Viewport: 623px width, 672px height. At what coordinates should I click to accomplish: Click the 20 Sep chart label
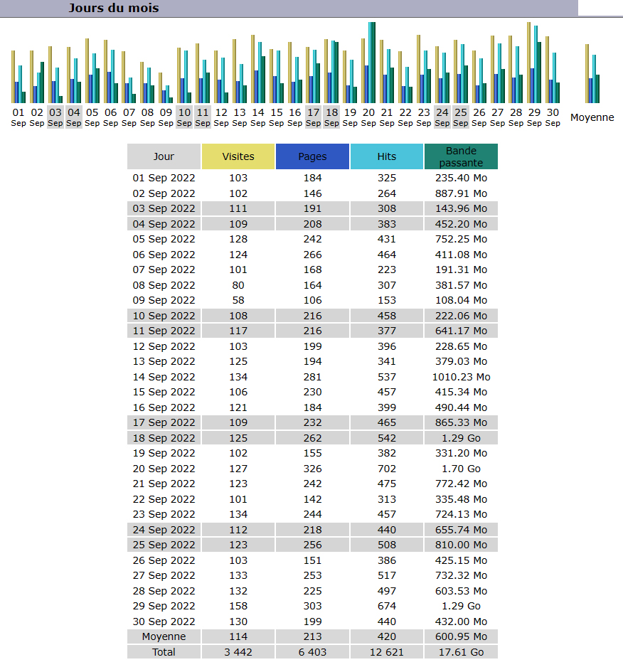point(368,117)
